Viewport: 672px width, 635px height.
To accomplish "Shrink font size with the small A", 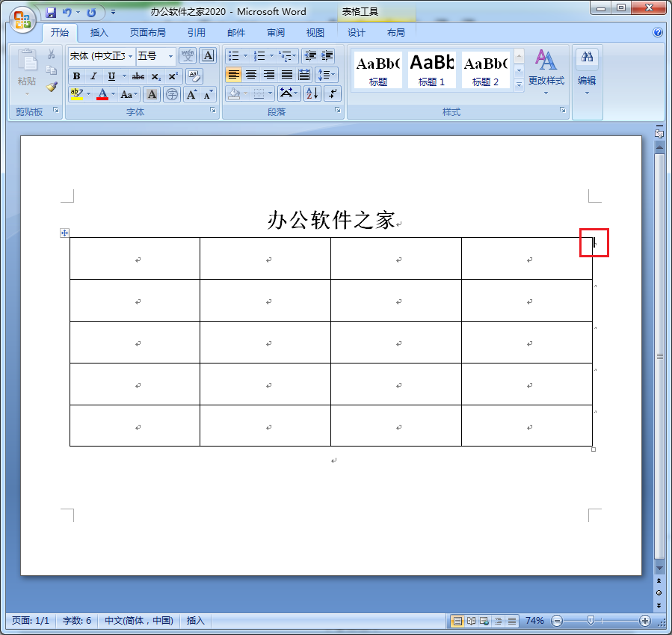I will [208, 94].
